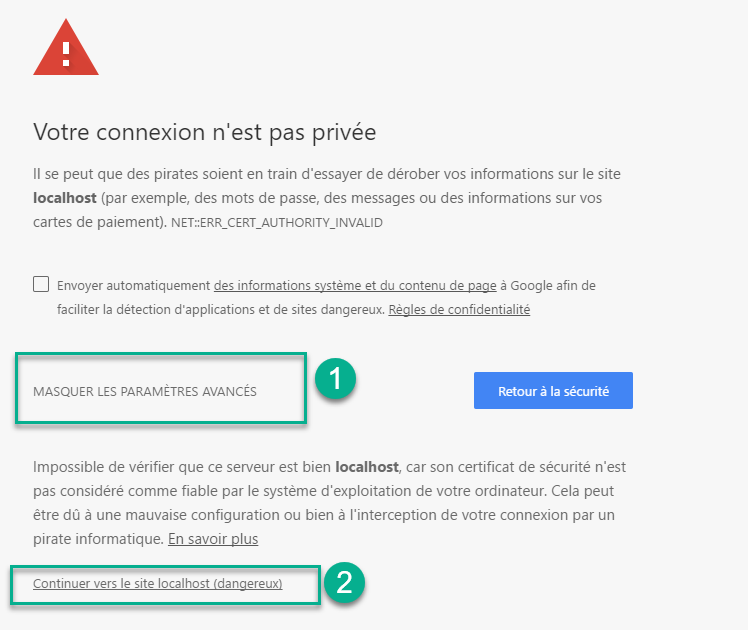
Task: Open the 'Règles de confidentialité' link
Action: point(459,310)
